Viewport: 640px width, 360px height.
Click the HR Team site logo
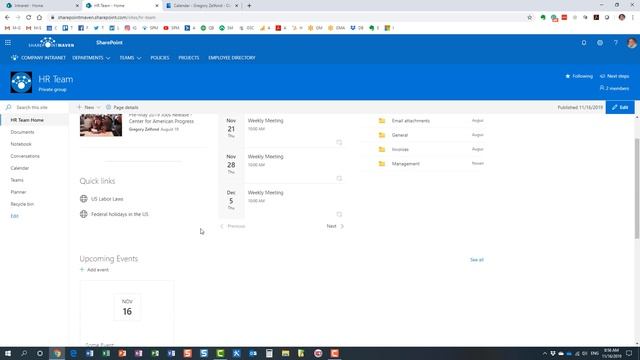[x=21, y=82]
